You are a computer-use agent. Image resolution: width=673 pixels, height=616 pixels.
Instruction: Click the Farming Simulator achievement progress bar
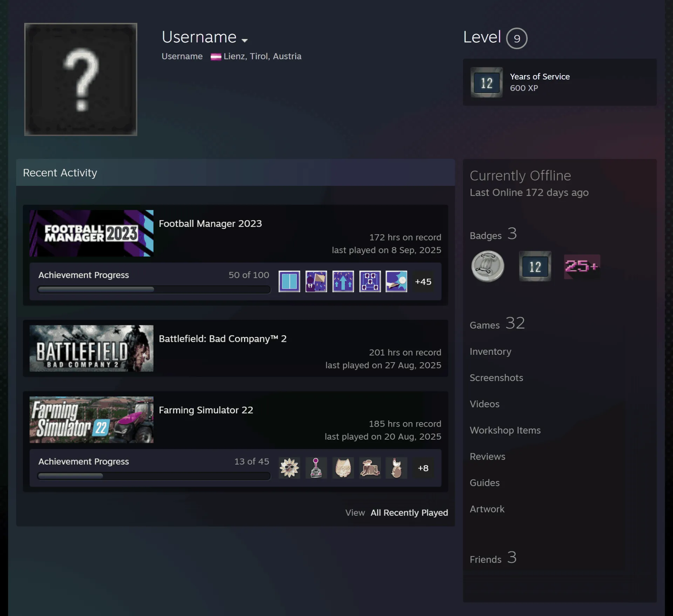[x=154, y=476]
